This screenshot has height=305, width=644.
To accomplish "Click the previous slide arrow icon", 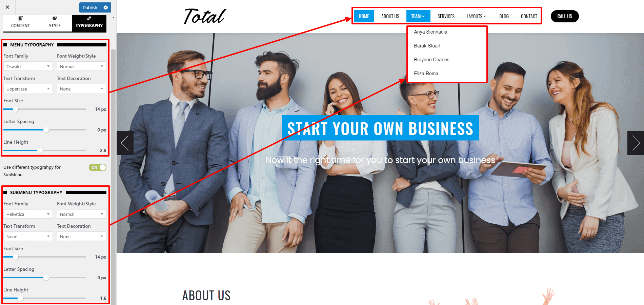I will click(x=125, y=143).
